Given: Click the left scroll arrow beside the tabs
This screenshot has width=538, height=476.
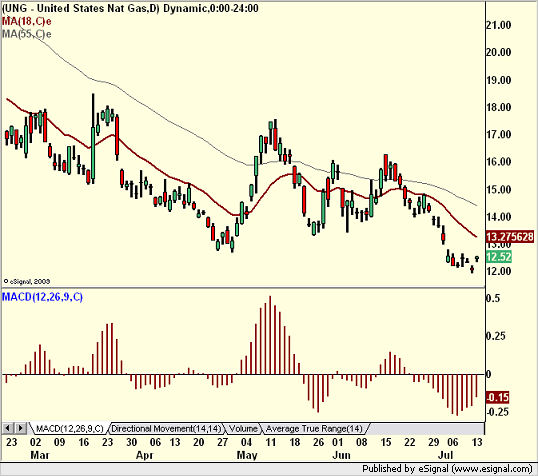Looking at the screenshot, I should (8, 428).
